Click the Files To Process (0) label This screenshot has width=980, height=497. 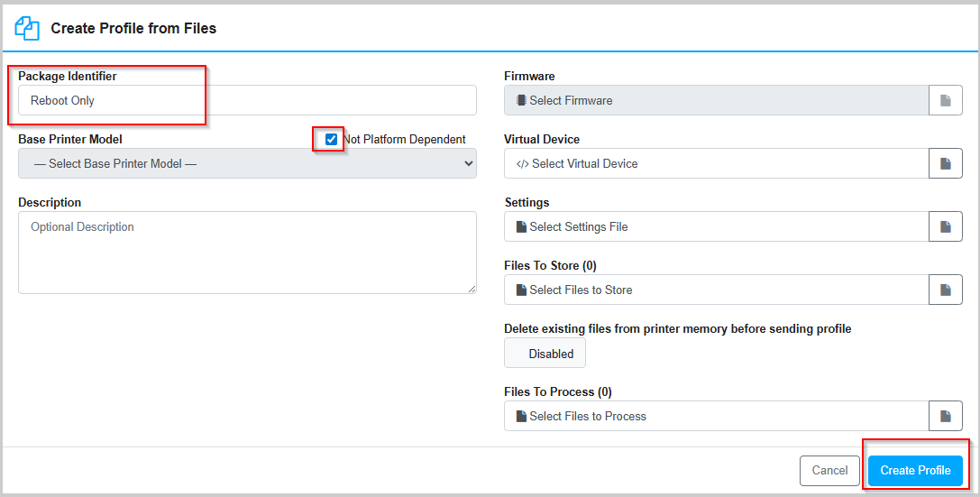coord(557,392)
